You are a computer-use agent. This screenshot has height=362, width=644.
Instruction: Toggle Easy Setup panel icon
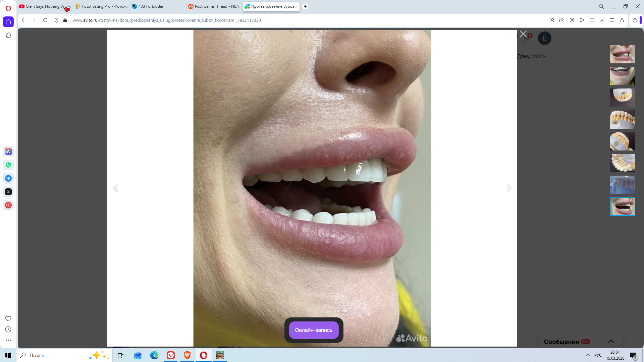(612, 20)
